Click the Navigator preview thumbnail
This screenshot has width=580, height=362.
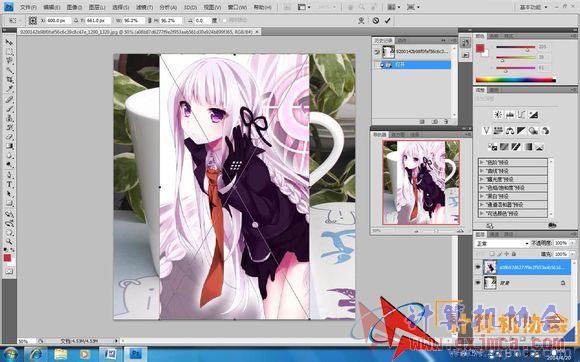pos(421,182)
